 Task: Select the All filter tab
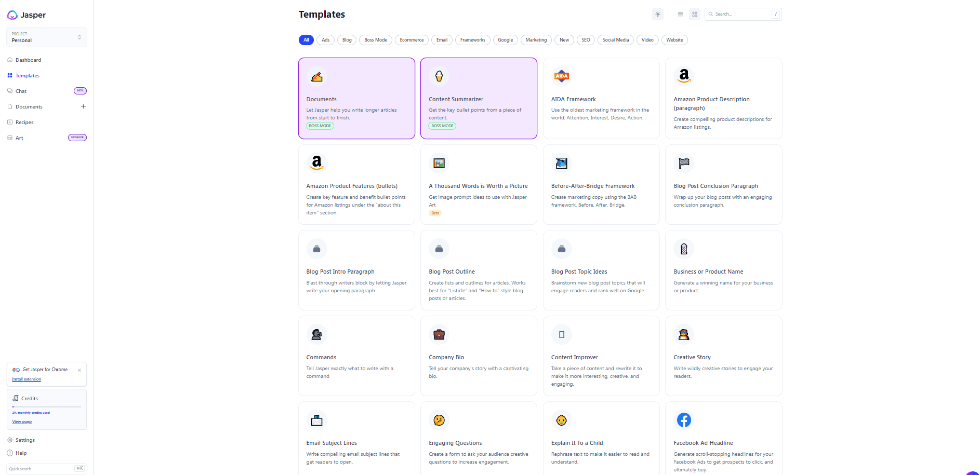tap(306, 40)
